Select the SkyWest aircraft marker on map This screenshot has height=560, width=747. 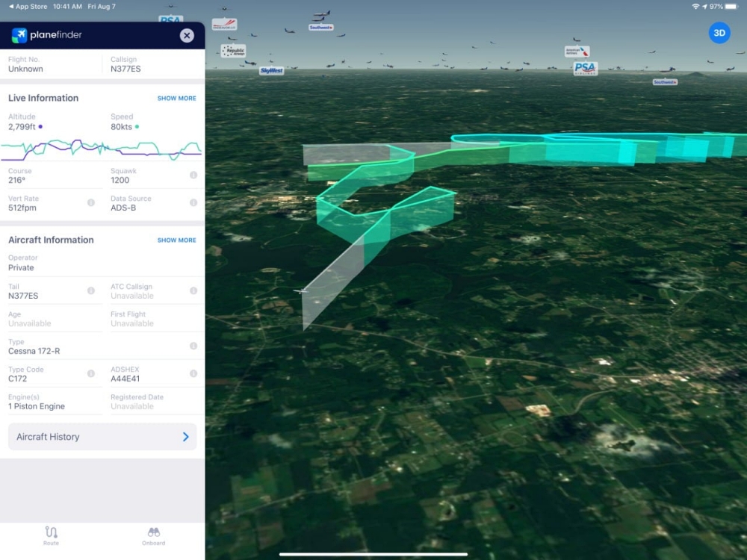coord(271,70)
